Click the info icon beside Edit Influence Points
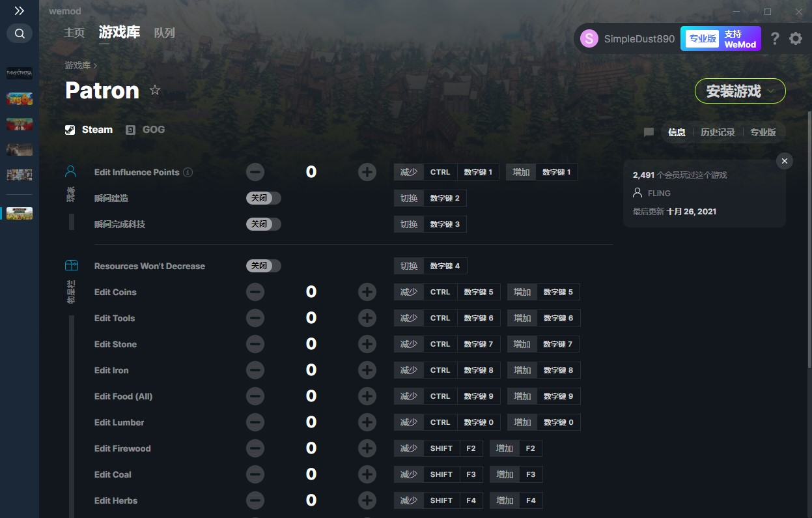 pos(188,173)
